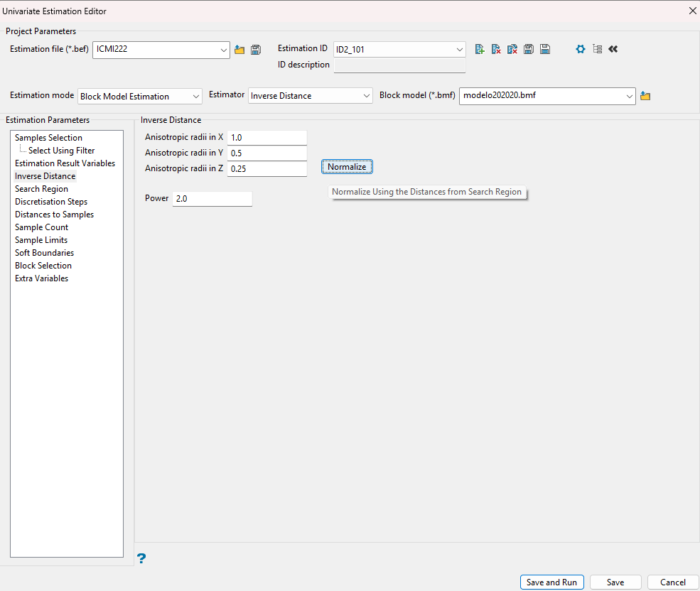This screenshot has width=700, height=591.
Task: Select Estimation Result Variables
Action: pyautogui.click(x=65, y=163)
